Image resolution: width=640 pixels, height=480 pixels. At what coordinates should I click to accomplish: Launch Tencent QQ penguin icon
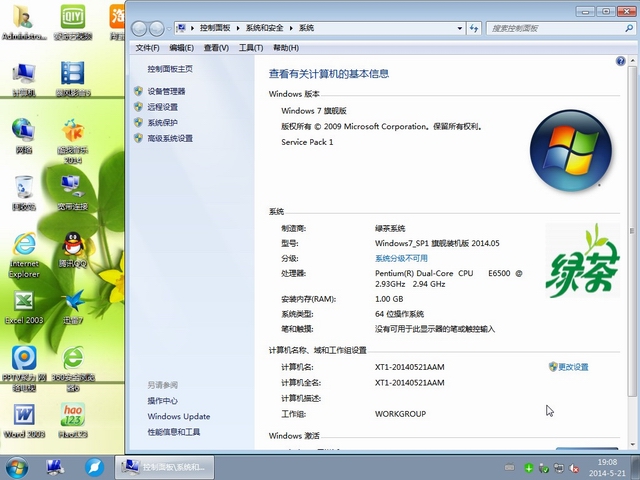pos(73,250)
